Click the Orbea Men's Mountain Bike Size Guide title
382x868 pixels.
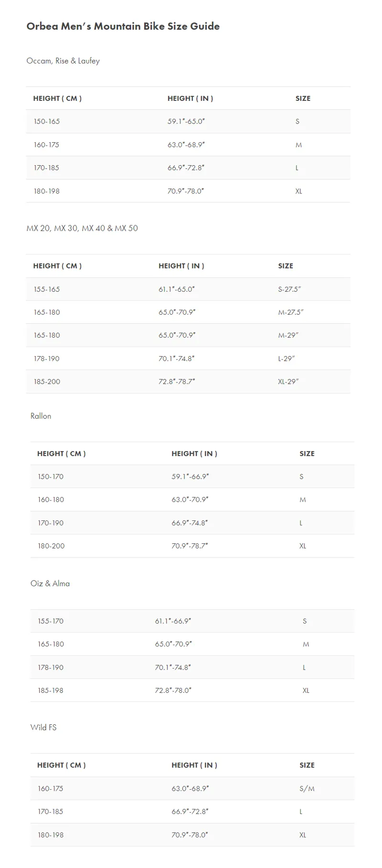pos(123,26)
